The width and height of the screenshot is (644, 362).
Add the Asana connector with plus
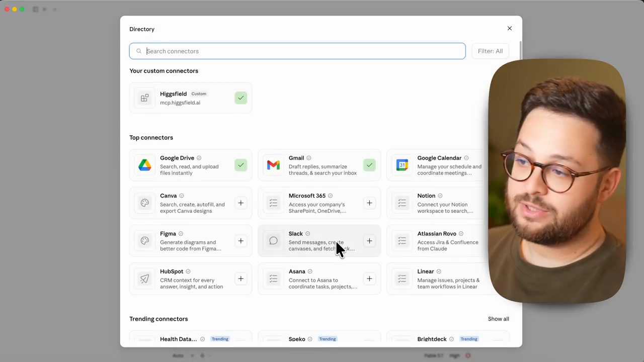[369, 279]
